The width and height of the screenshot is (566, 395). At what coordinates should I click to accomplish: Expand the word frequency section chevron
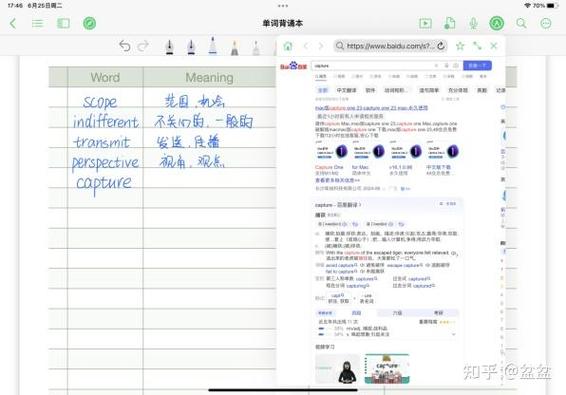tap(454, 335)
